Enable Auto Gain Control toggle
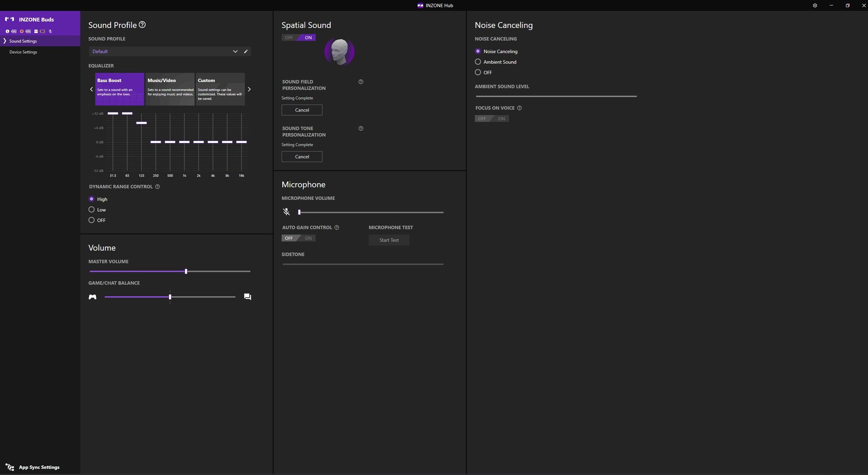The width and height of the screenshot is (868, 475). pos(308,238)
